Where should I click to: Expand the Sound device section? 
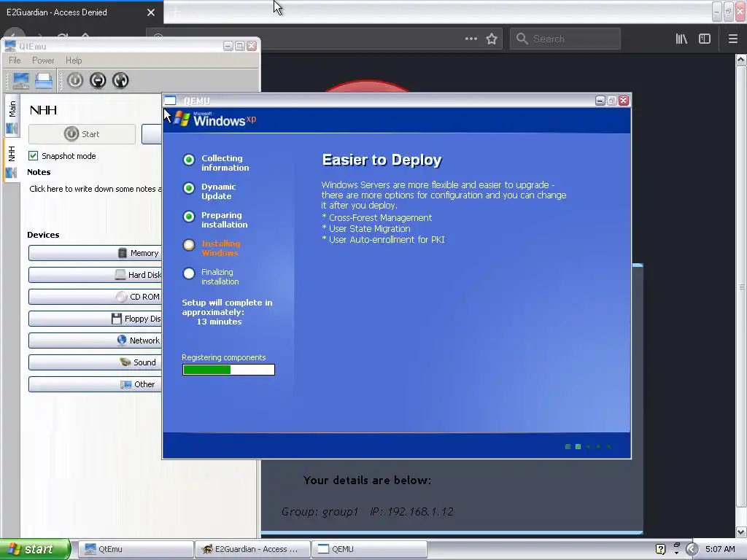coord(96,362)
